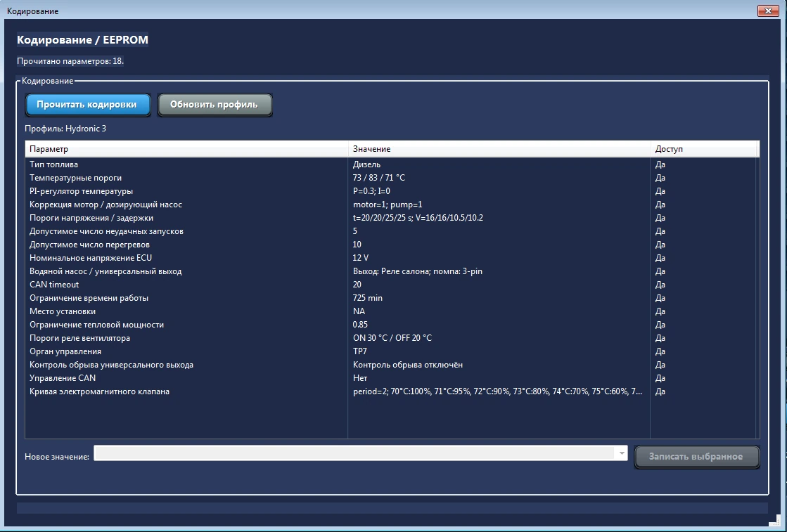Select 'Кривая электромагнитного клапана' row
Viewport: 787px width, 532px height.
390,391
